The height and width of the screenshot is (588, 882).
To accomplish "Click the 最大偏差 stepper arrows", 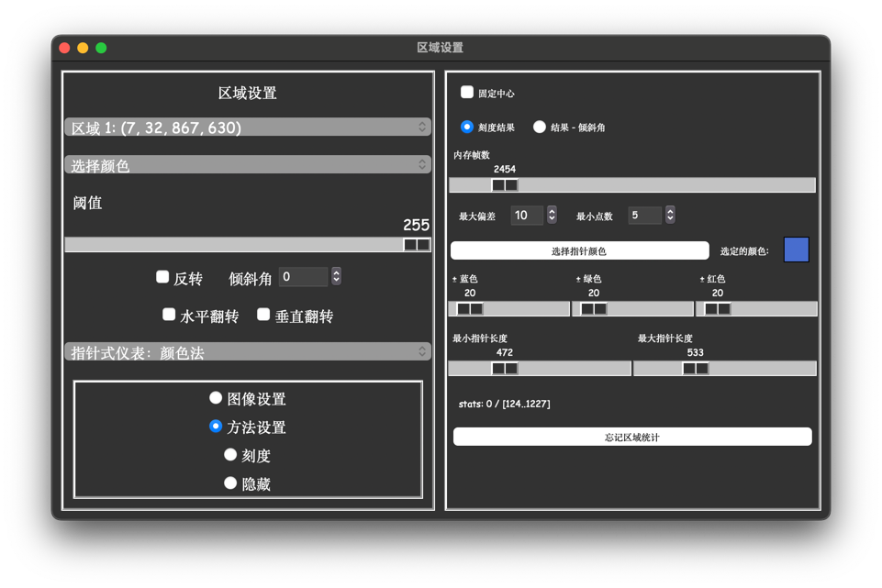I will (x=552, y=215).
